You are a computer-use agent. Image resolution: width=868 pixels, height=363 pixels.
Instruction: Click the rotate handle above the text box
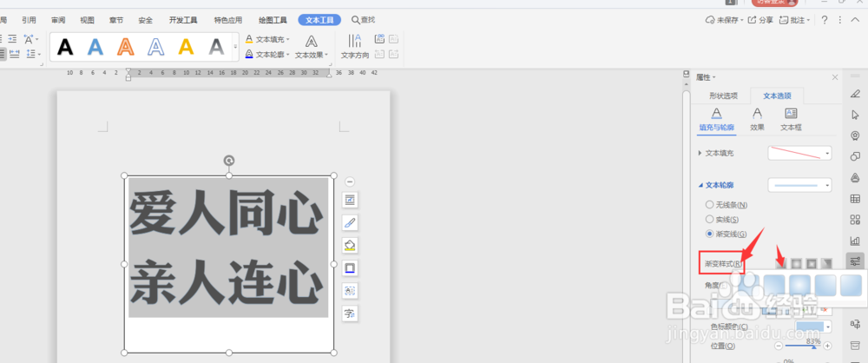click(x=228, y=161)
